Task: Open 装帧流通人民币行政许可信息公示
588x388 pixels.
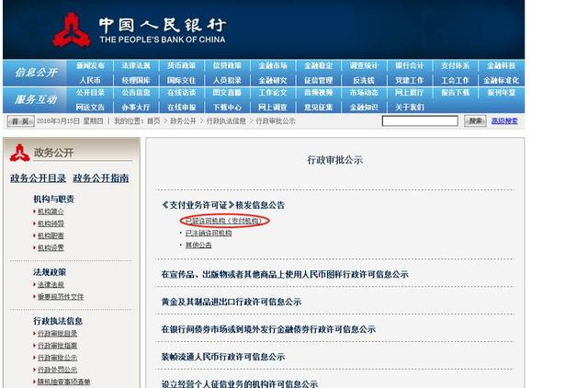Action: pyautogui.click(x=223, y=357)
